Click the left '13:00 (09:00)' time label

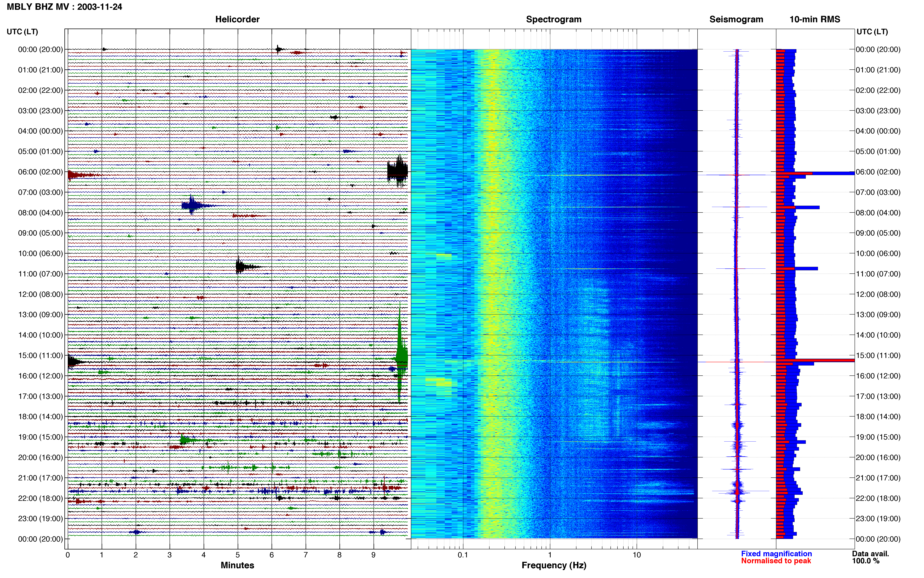41,315
